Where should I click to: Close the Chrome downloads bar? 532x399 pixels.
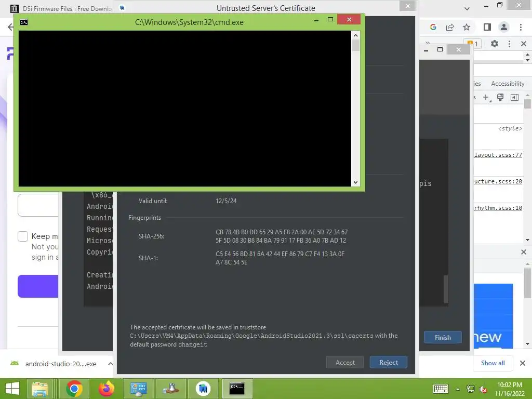click(x=523, y=363)
